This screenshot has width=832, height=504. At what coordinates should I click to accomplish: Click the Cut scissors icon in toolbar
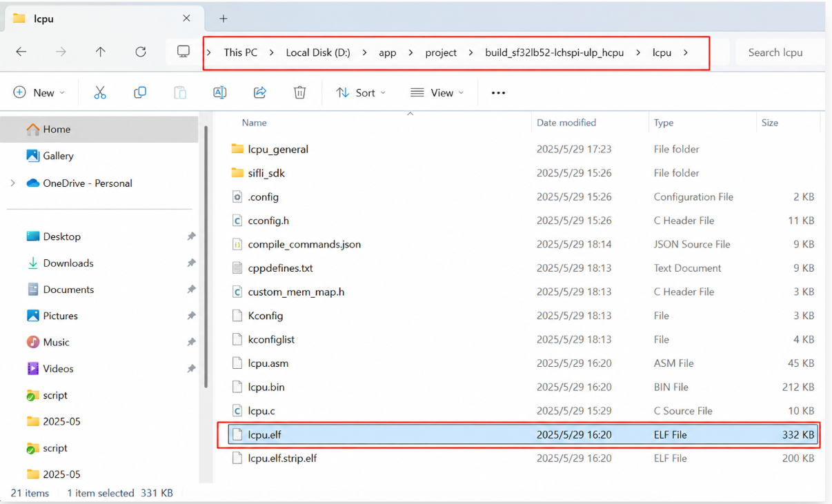100,92
